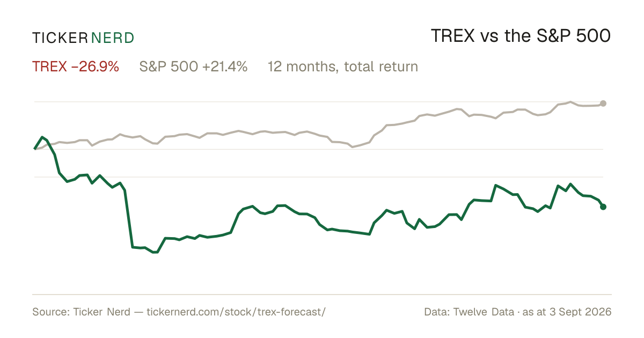The image size is (644, 338).
Task: Click the TICKER NERD logo
Action: 83,38
